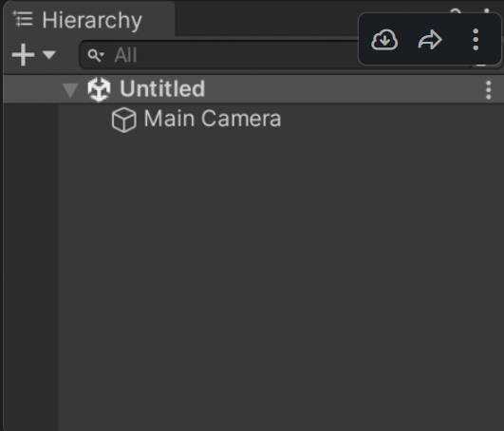Select the Untitled scene row
Viewport: 504px width, 431px height.
pyautogui.click(x=253, y=89)
